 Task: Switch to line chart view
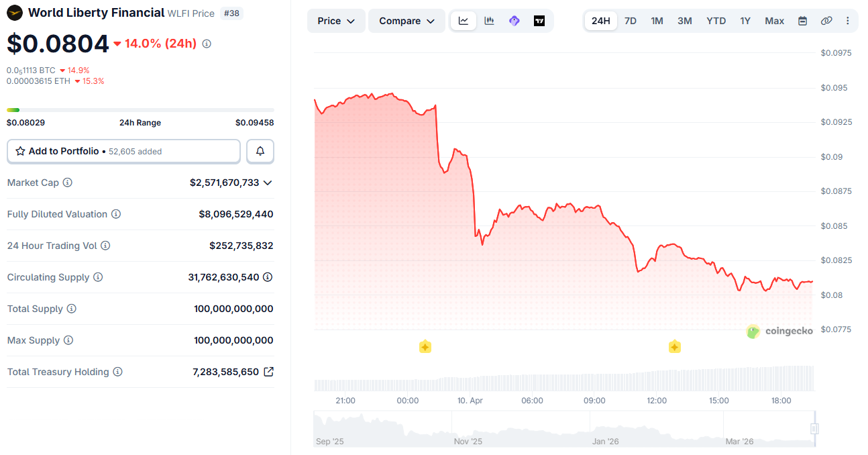464,21
